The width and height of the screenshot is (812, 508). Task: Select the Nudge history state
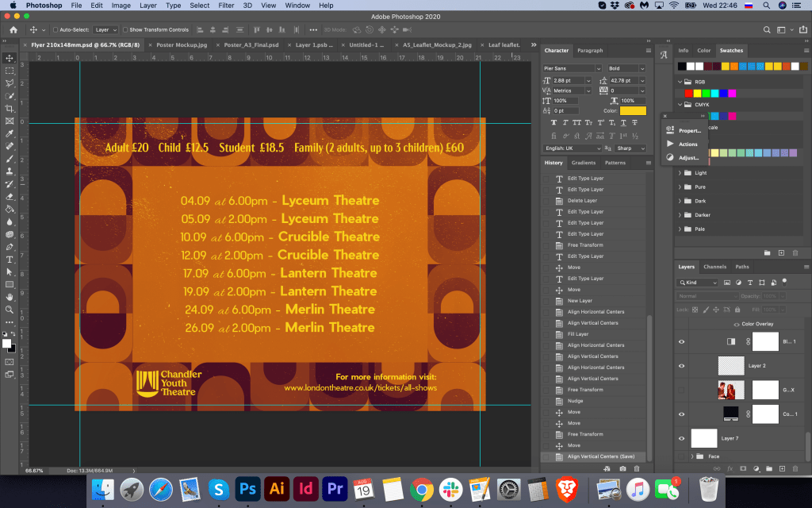point(574,401)
